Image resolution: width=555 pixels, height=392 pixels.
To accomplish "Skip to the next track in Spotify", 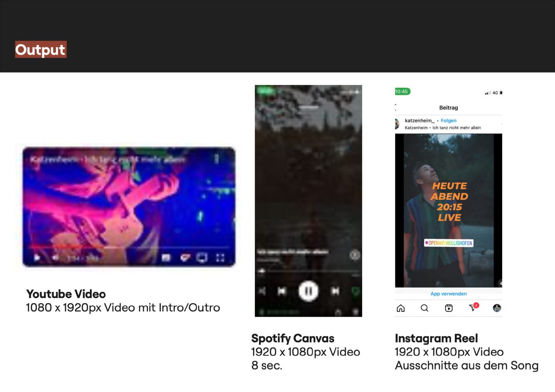I will (335, 292).
